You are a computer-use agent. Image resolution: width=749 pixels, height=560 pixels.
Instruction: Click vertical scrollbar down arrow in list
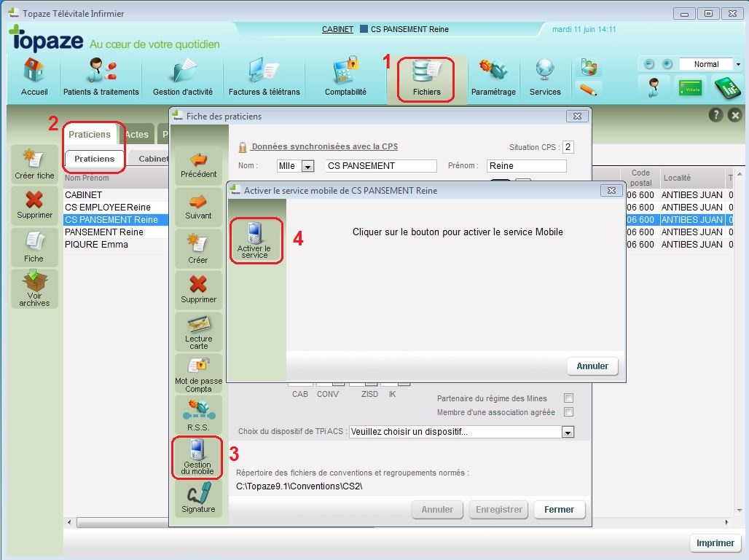click(x=740, y=510)
